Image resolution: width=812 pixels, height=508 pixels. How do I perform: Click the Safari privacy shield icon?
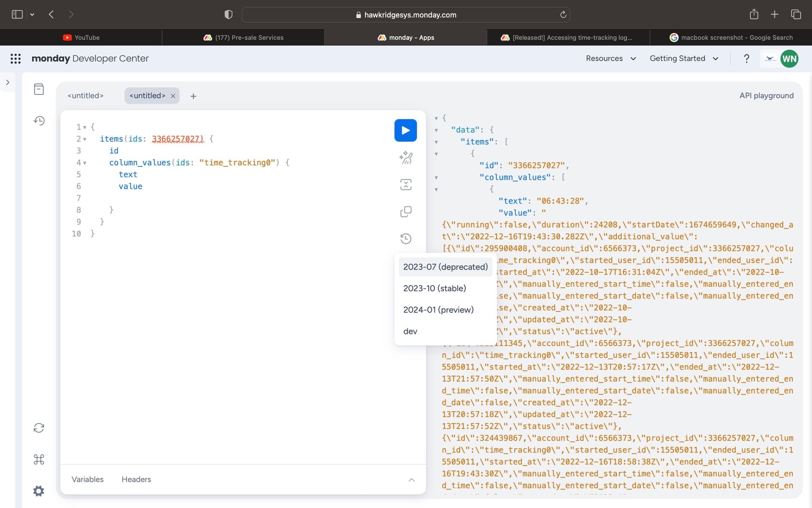click(x=228, y=15)
